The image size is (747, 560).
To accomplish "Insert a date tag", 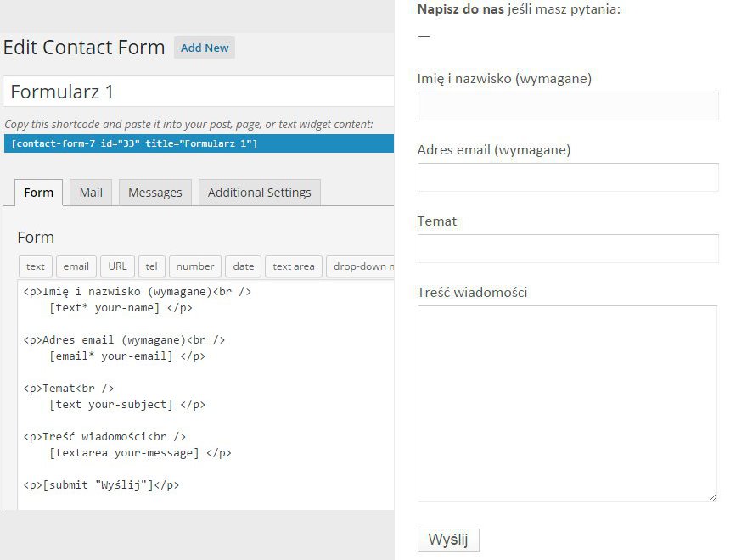I will pos(244,266).
